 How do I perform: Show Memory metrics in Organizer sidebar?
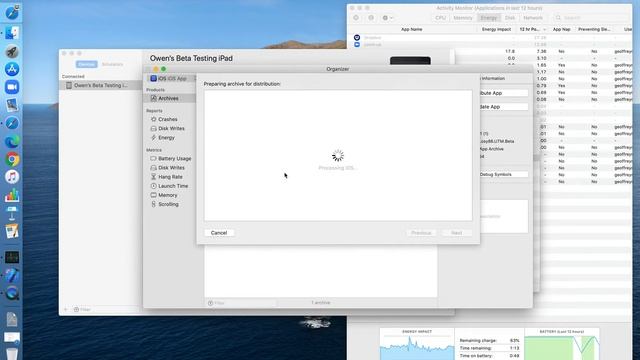[x=167, y=195]
